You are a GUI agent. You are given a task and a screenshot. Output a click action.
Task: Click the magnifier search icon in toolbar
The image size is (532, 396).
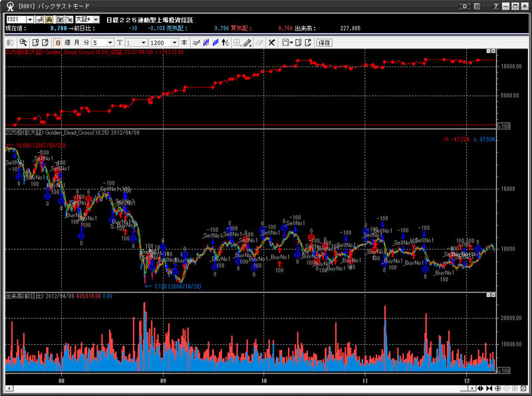23,43
